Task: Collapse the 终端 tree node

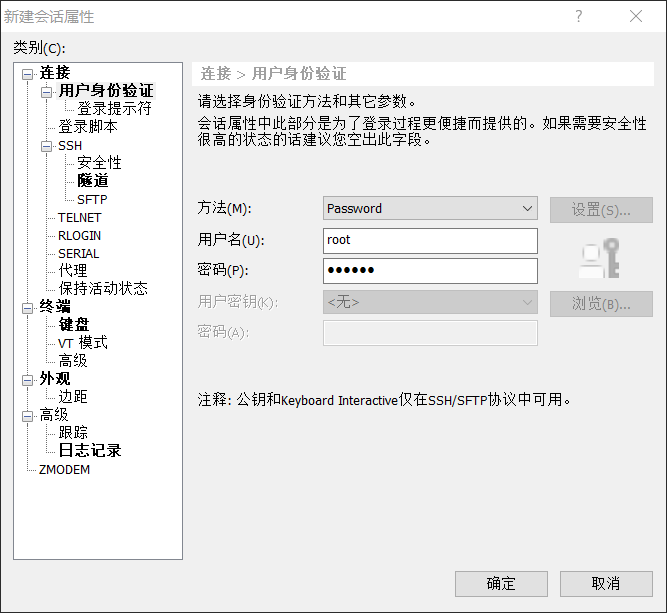Action: pos(28,308)
